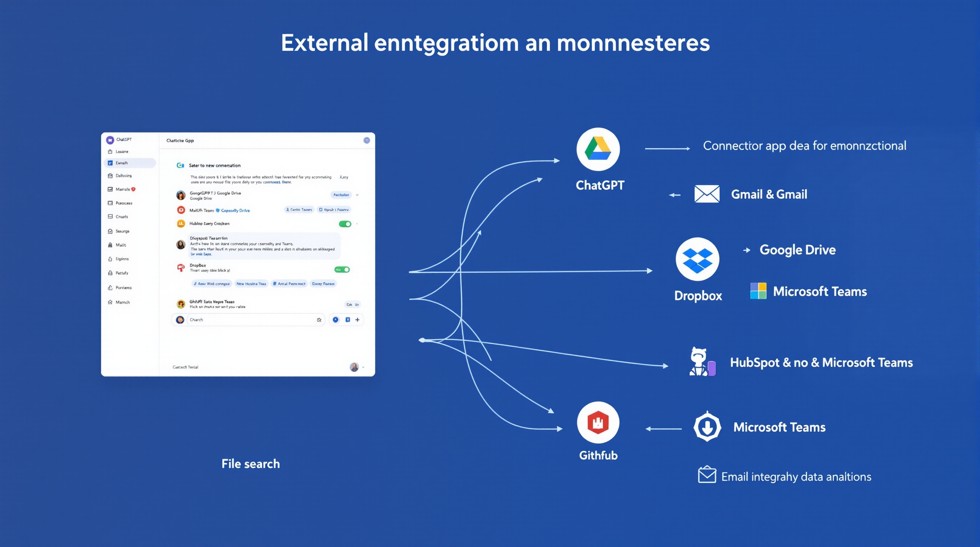Click the blue square bookmark icon beside search
Viewport: 980px width, 547px height.
[x=347, y=320]
